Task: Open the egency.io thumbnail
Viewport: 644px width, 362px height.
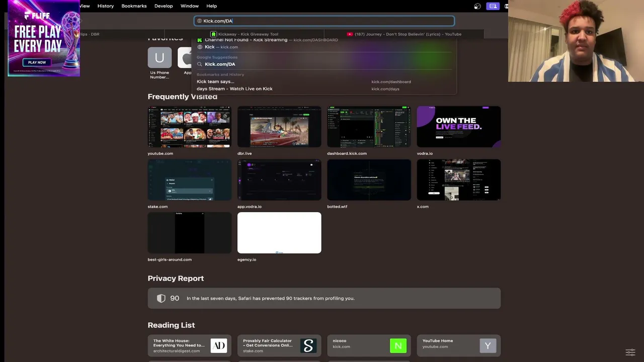Action: pos(279,233)
